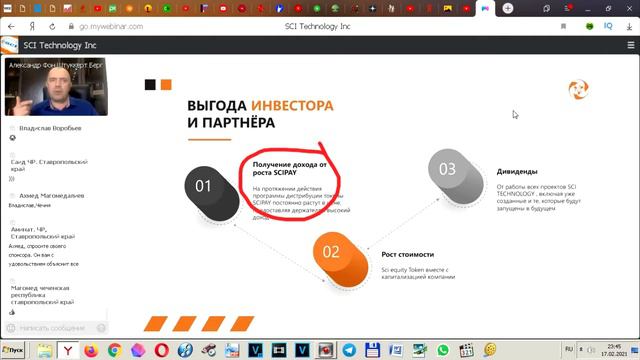Image resolution: width=640 pixels, height=360 pixels.
Task: Open the Media Player Classic 321 taskbar icon
Action: click(x=466, y=350)
